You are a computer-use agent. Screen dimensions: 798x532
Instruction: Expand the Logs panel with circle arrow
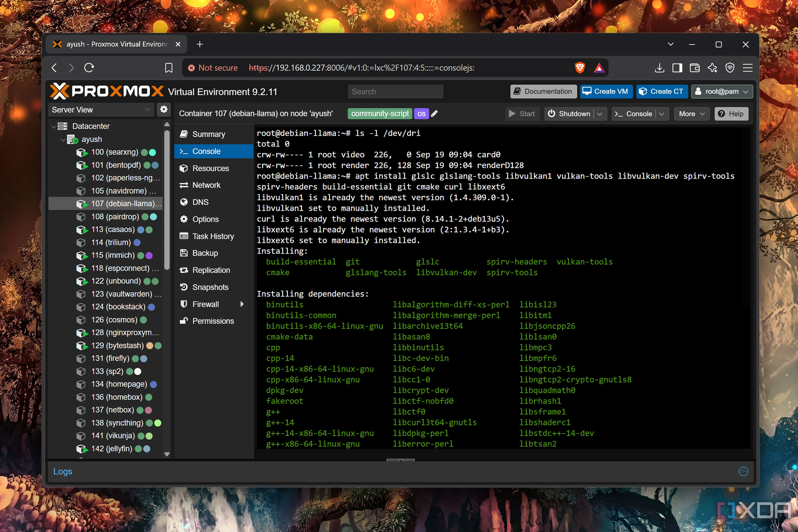[743, 471]
